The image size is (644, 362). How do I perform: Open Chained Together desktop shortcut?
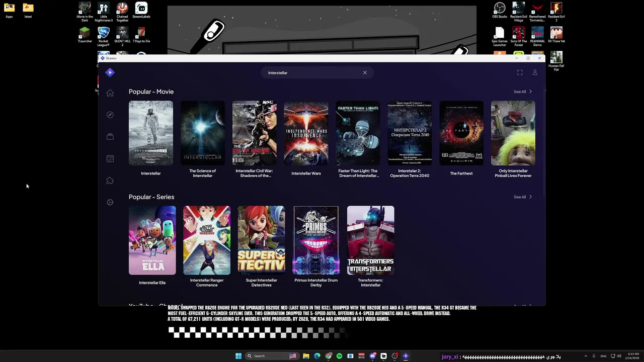point(122,12)
